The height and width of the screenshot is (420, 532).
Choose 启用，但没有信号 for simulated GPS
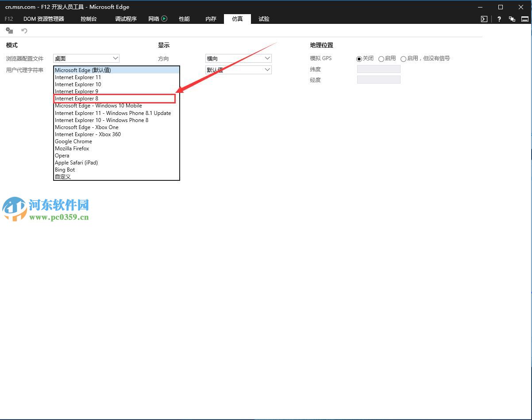point(403,58)
